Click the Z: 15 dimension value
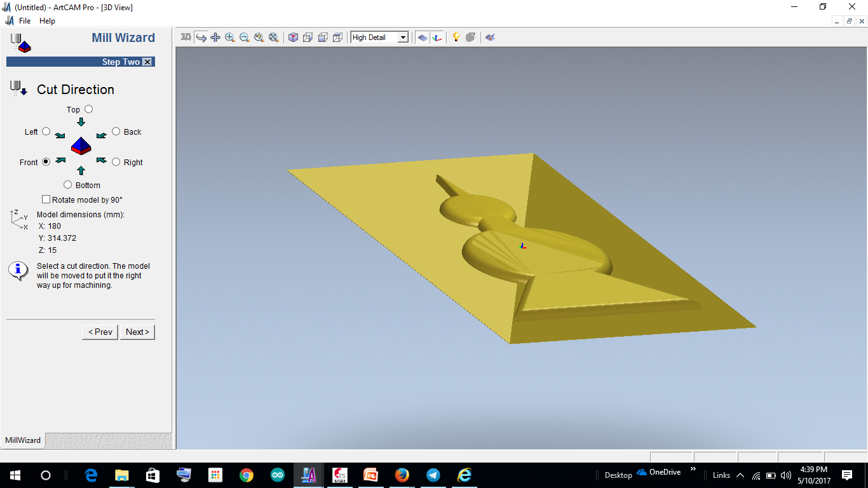The width and height of the screenshot is (868, 488). (x=48, y=250)
